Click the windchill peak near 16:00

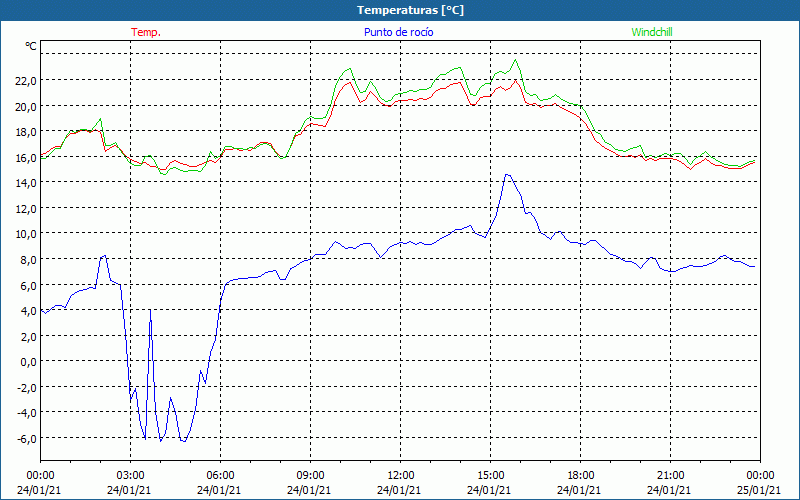tap(515, 60)
